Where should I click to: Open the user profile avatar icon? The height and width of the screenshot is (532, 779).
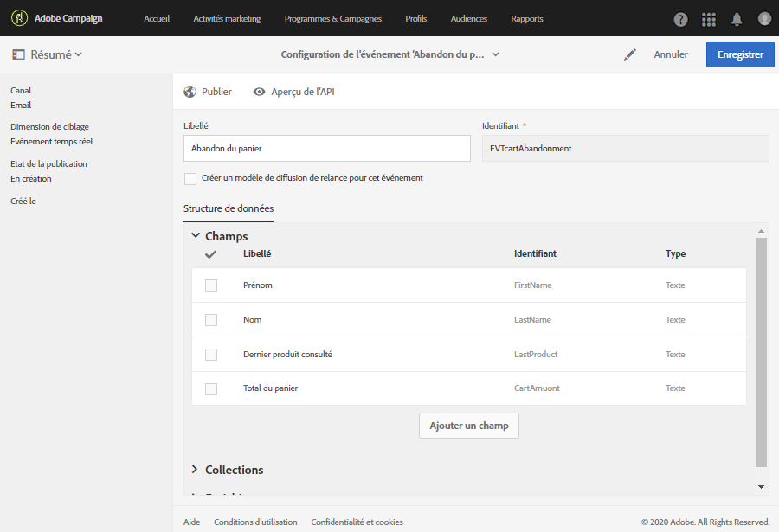(764, 19)
